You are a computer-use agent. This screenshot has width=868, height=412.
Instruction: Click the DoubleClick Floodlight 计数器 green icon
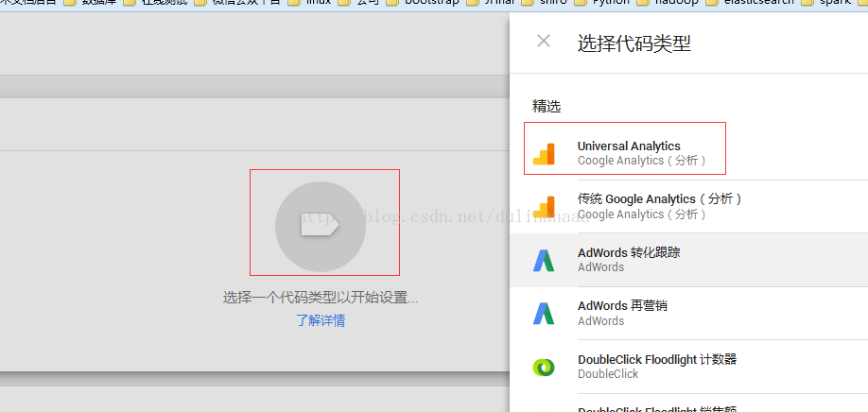click(544, 367)
